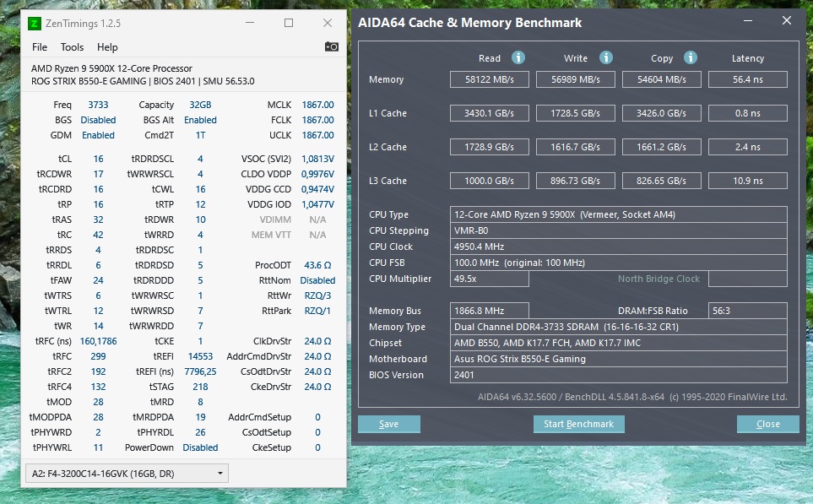Click the BGS value Disabled

98,120
